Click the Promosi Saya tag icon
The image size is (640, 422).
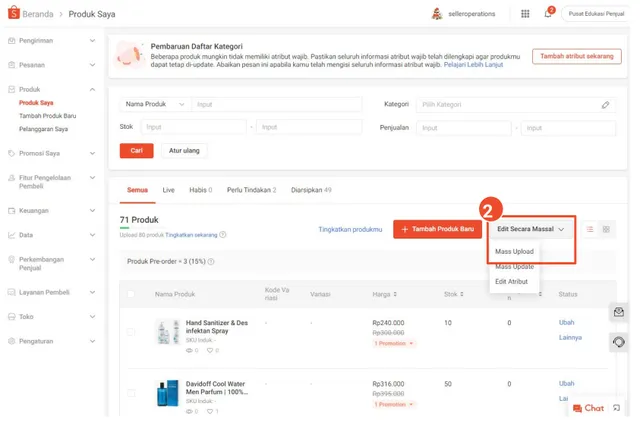click(12, 153)
